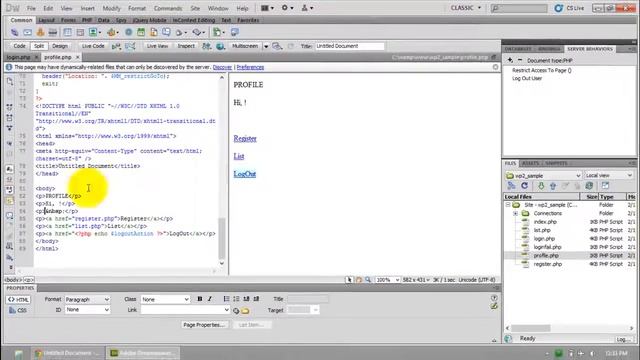Open the Site menu
Viewport: 640px width, 360px height.
pos(195,8)
